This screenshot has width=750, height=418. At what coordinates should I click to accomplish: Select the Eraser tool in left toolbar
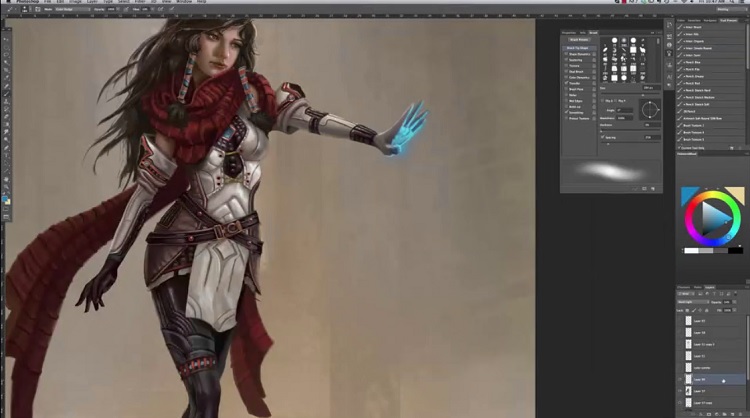click(6, 117)
